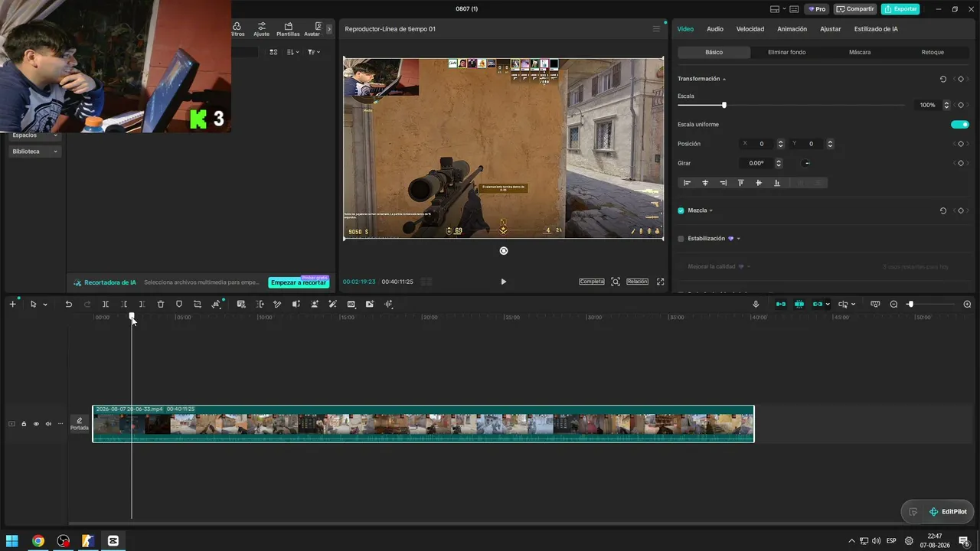Image resolution: width=980 pixels, height=551 pixels.
Task: Open the Pro subscription button
Action: [816, 9]
